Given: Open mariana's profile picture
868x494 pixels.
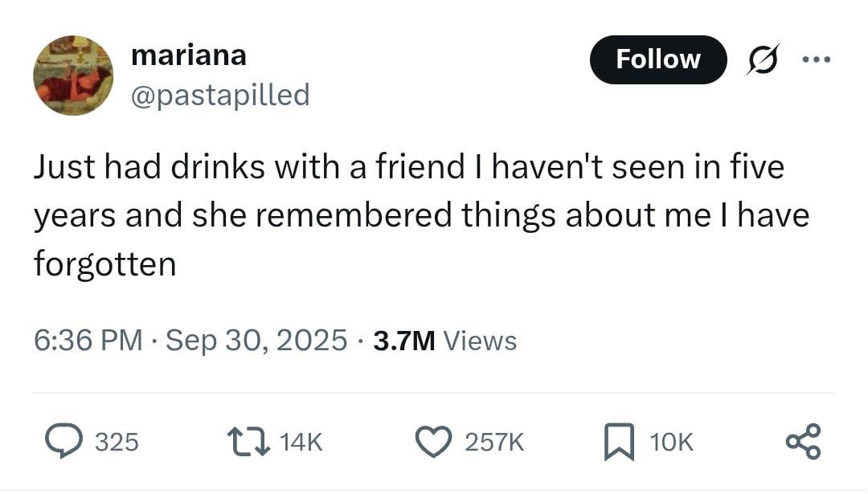Looking at the screenshot, I should point(73,76).
